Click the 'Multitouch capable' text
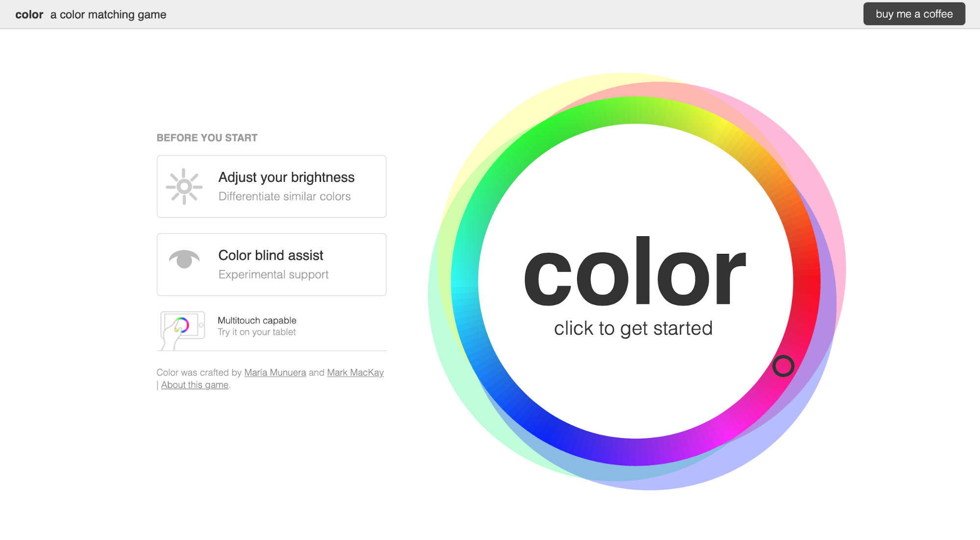This screenshot has height=540, width=980. [257, 320]
